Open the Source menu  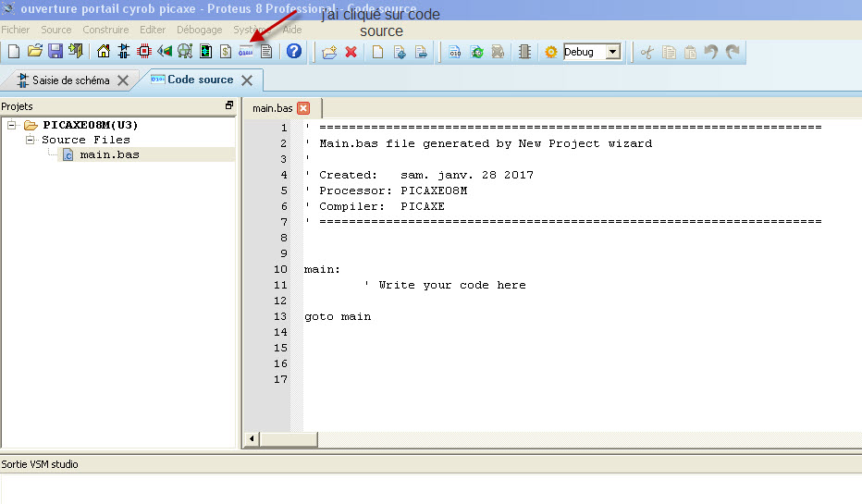tap(56, 30)
